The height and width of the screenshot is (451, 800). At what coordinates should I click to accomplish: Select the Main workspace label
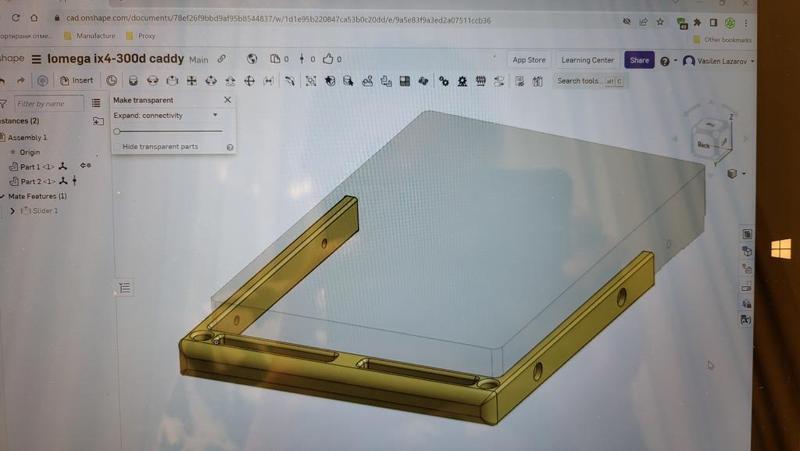coord(198,60)
